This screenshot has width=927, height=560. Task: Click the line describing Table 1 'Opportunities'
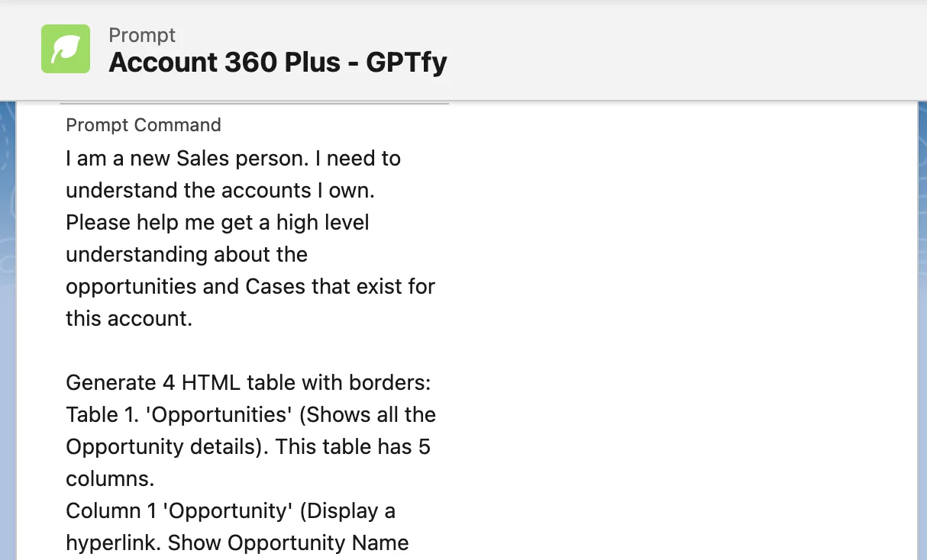(250, 414)
